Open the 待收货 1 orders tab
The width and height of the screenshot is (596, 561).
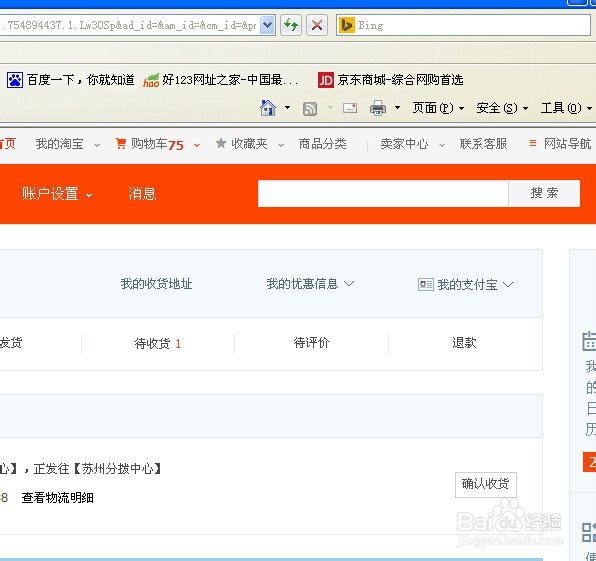click(158, 344)
